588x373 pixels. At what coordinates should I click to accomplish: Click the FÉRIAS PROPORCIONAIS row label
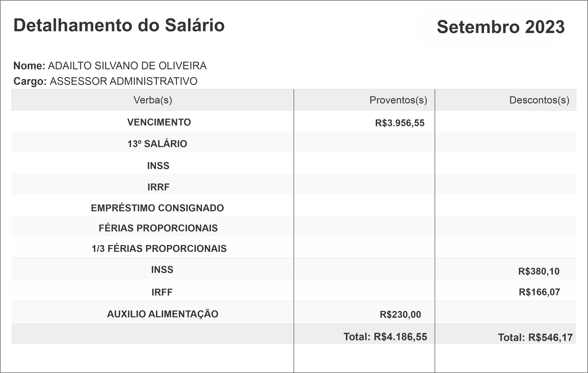[158, 228]
